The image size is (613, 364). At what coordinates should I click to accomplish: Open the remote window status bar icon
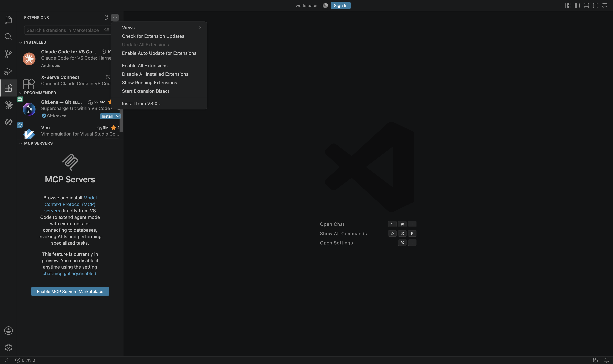[x=6, y=360]
